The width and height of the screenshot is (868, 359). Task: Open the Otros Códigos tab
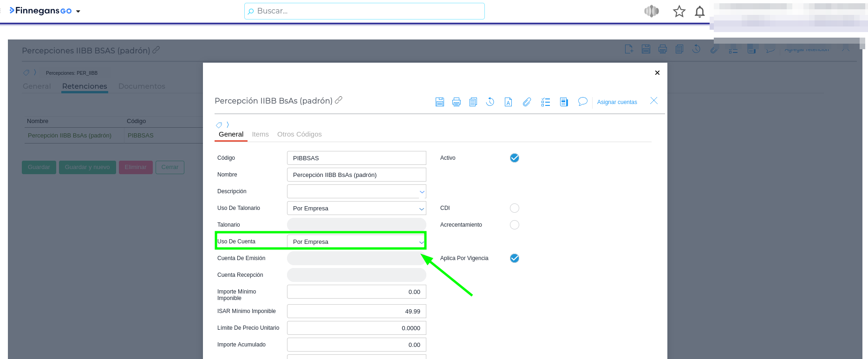point(299,134)
